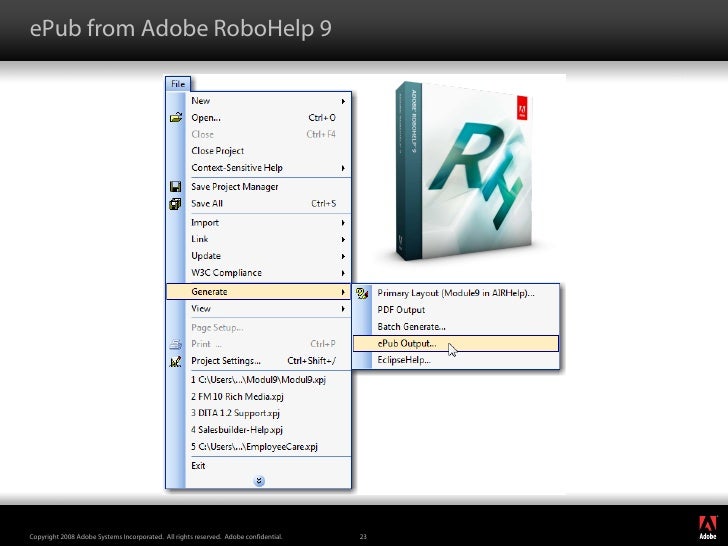
Task: Click the Ctrl+S shortcut text
Action: point(324,204)
